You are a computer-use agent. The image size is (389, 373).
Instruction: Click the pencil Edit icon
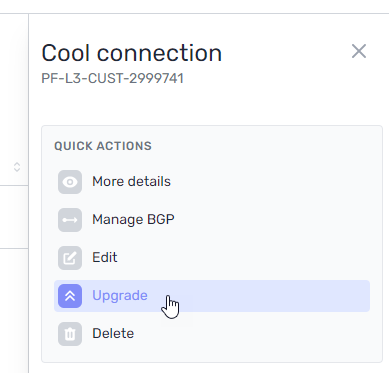70,258
